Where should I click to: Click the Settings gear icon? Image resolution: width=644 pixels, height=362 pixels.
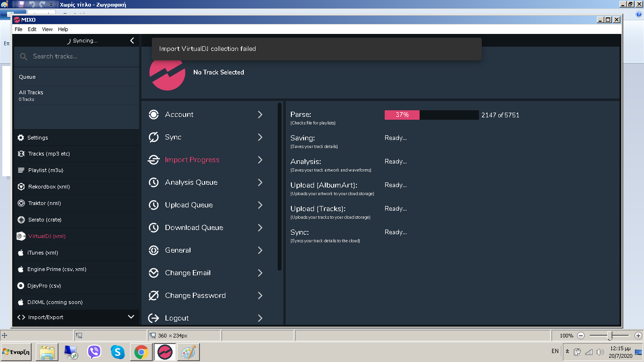click(21, 138)
